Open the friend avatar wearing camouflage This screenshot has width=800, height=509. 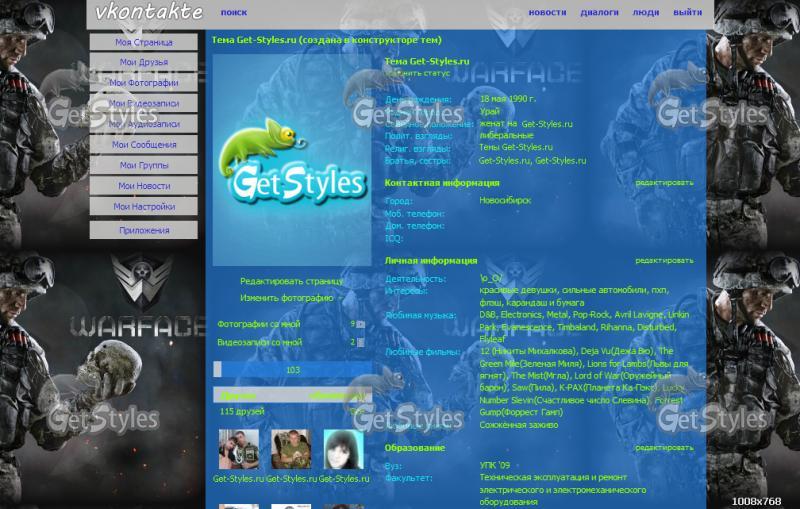pyautogui.click(x=291, y=450)
